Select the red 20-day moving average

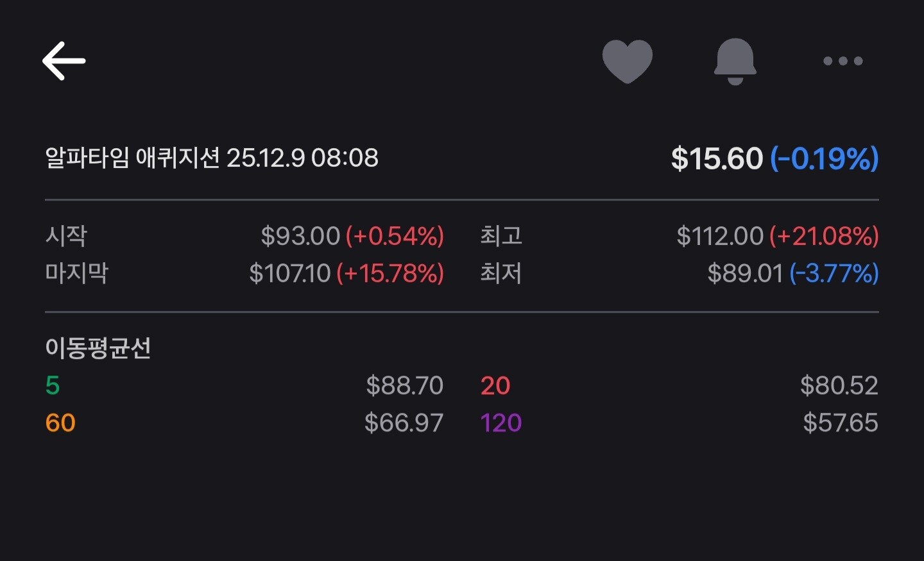(x=495, y=385)
